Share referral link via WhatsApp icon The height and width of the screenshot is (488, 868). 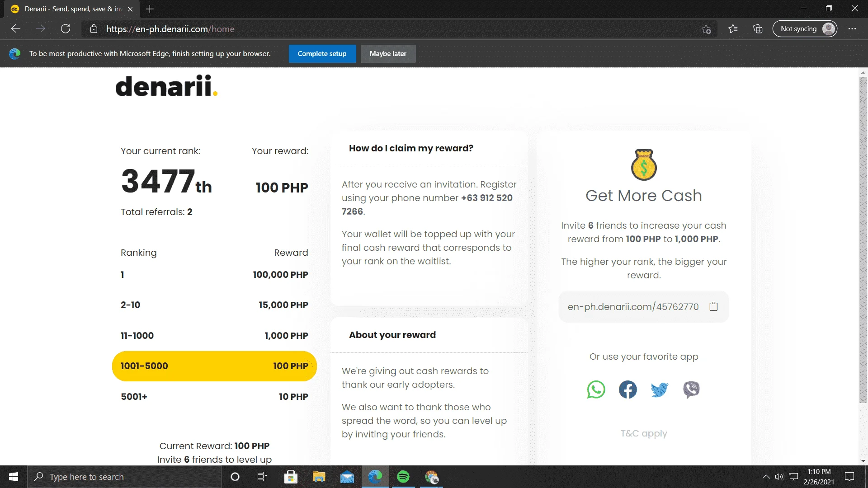point(596,389)
